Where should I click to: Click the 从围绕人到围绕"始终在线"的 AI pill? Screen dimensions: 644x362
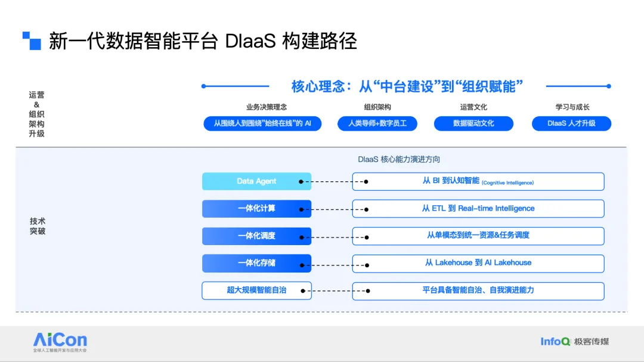[x=262, y=123]
